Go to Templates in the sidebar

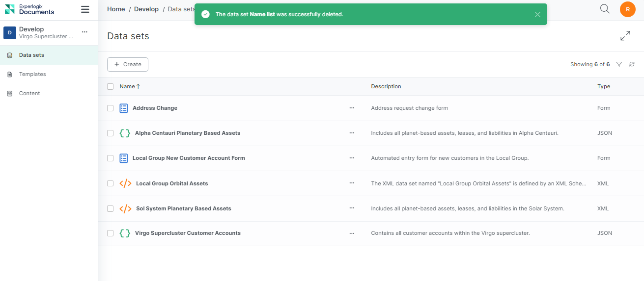coord(32,74)
